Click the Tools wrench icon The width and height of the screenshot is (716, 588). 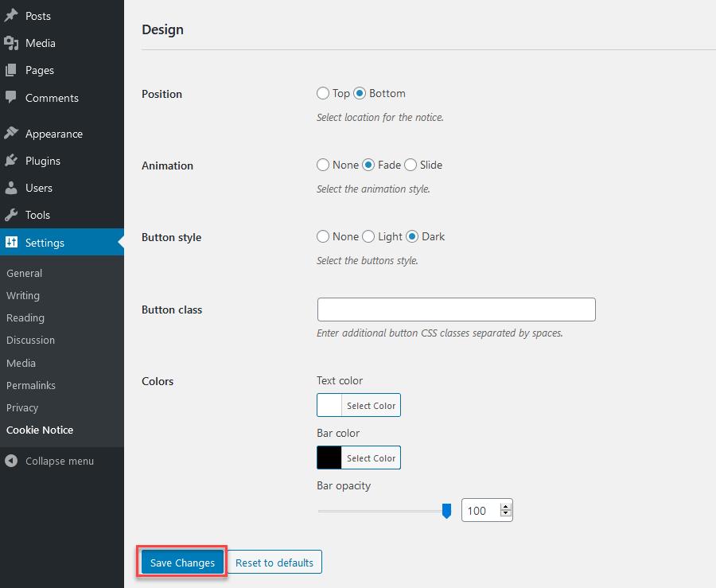pos(11,215)
